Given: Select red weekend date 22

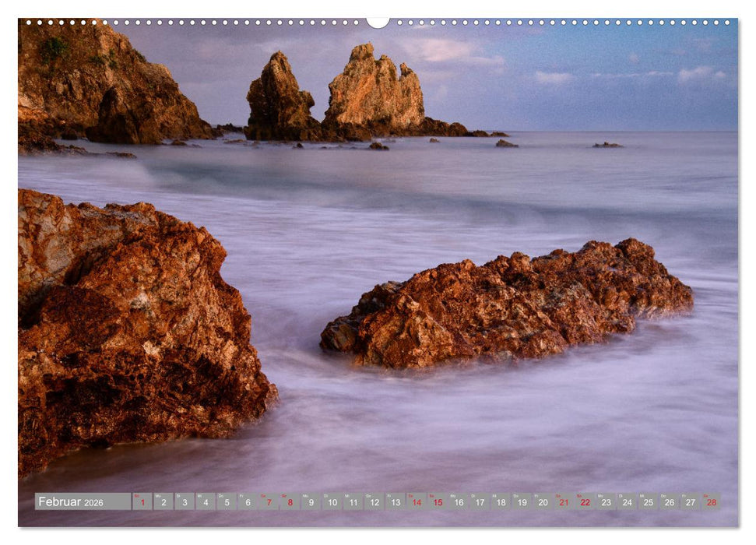Looking at the screenshot, I should pos(584,501).
